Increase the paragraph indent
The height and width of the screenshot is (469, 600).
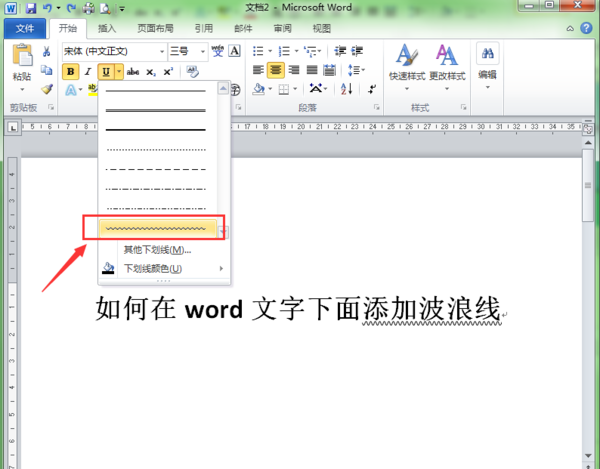[357, 51]
